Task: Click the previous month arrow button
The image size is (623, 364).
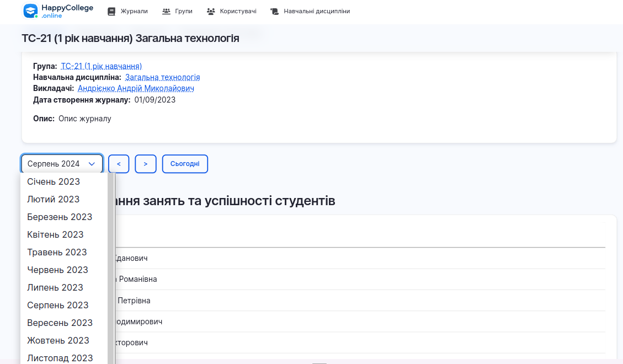Action: pyautogui.click(x=118, y=163)
